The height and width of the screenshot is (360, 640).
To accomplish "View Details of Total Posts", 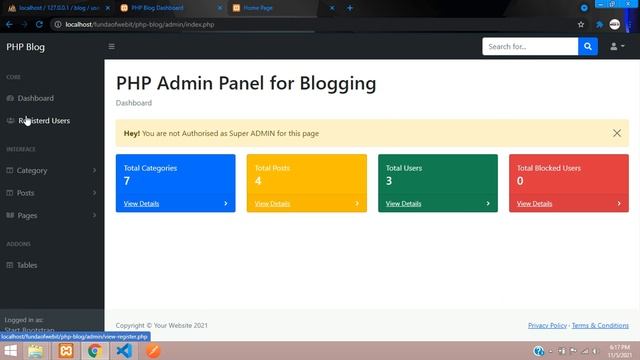I will tap(272, 203).
